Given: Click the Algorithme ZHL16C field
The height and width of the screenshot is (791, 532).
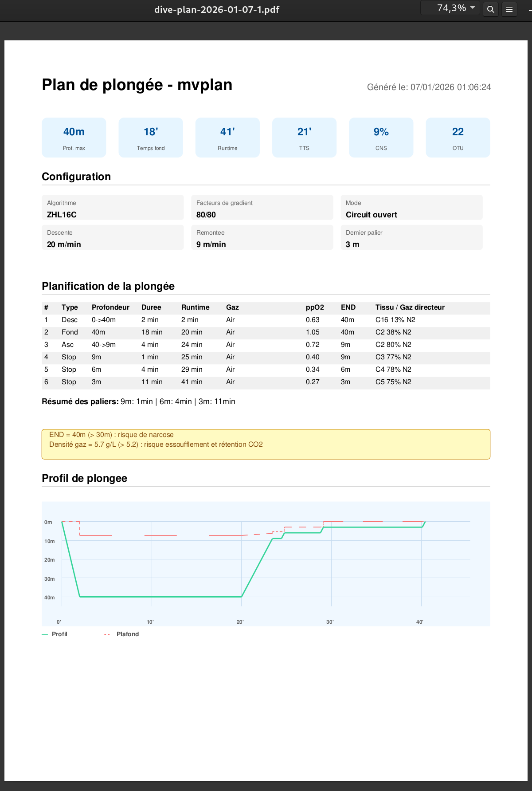Looking at the screenshot, I should click(113, 208).
